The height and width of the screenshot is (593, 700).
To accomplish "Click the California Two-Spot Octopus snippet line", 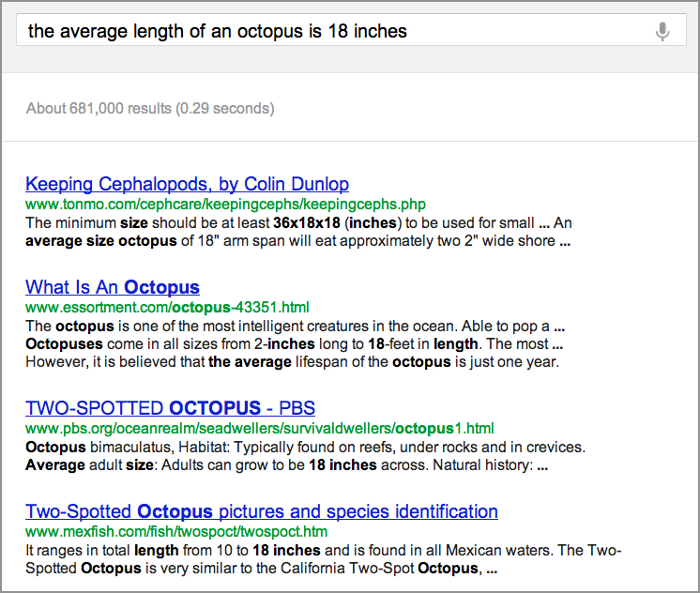I will (261, 568).
